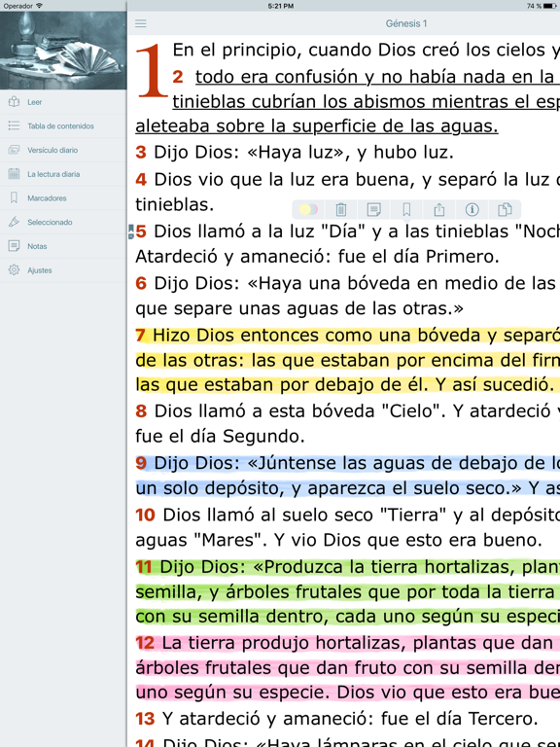Tap the Génesis 1 chapter title
This screenshot has width=560, height=747.
406,23
